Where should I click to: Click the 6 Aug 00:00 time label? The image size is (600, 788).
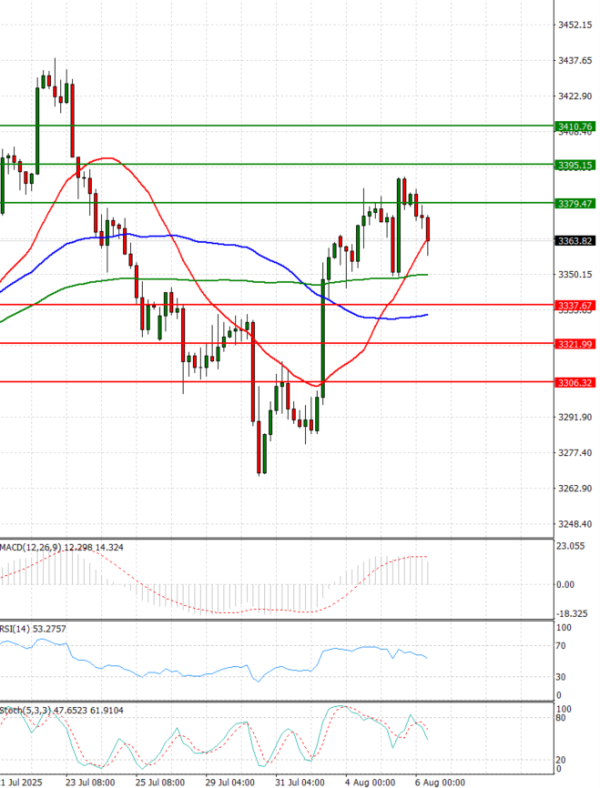pos(440,782)
